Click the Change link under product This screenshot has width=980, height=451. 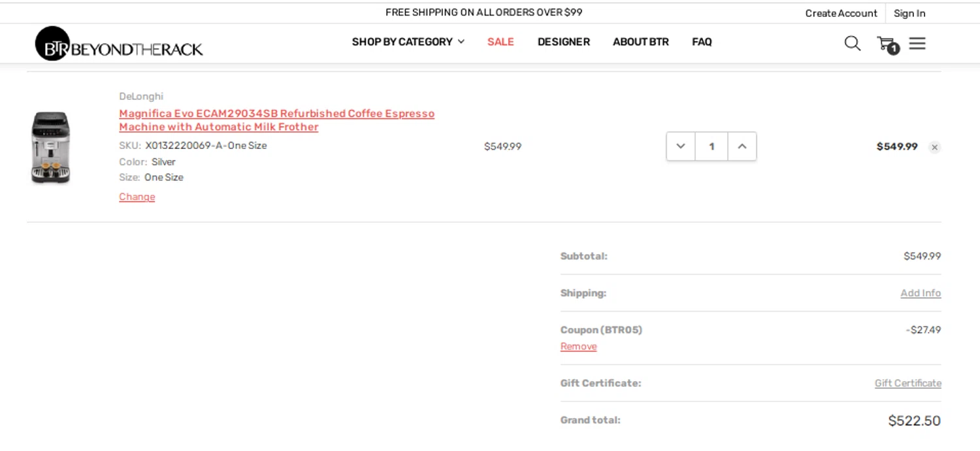[x=137, y=197]
